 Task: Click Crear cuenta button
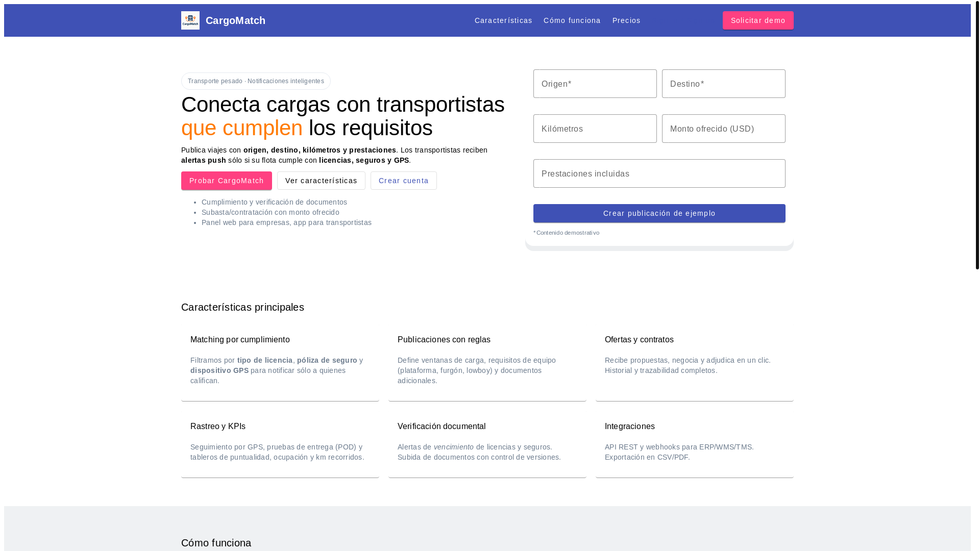coord(404,181)
